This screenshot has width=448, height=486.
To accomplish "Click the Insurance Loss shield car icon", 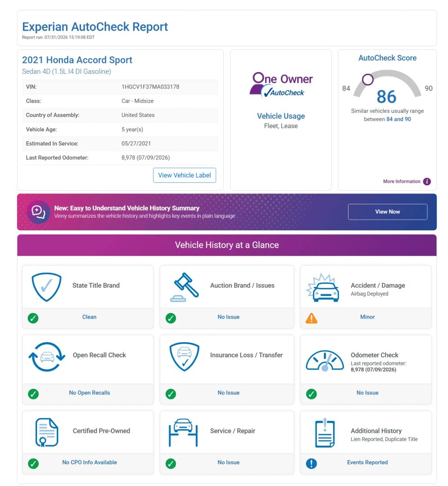I will (x=185, y=356).
